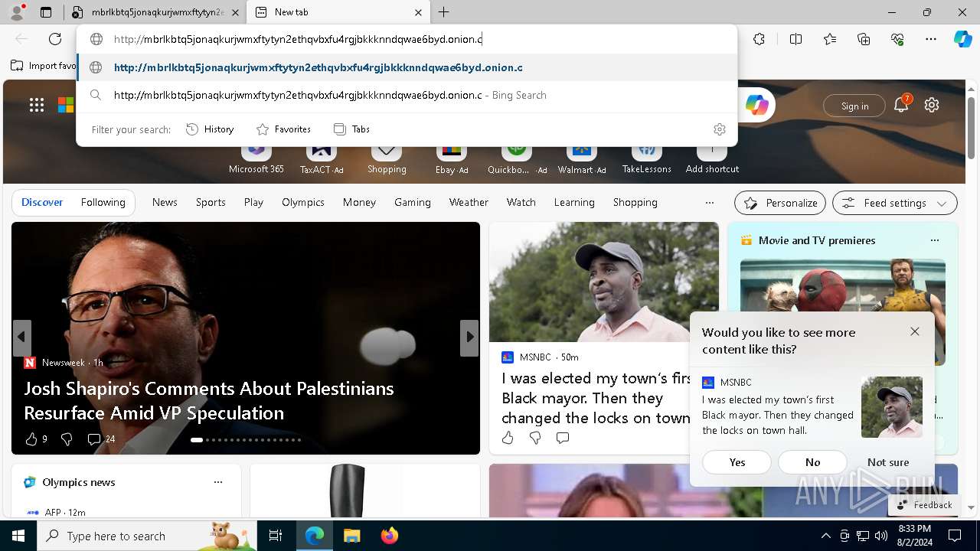Open the Extensions puzzle icon
This screenshot has height=551, width=980.
click(x=759, y=39)
